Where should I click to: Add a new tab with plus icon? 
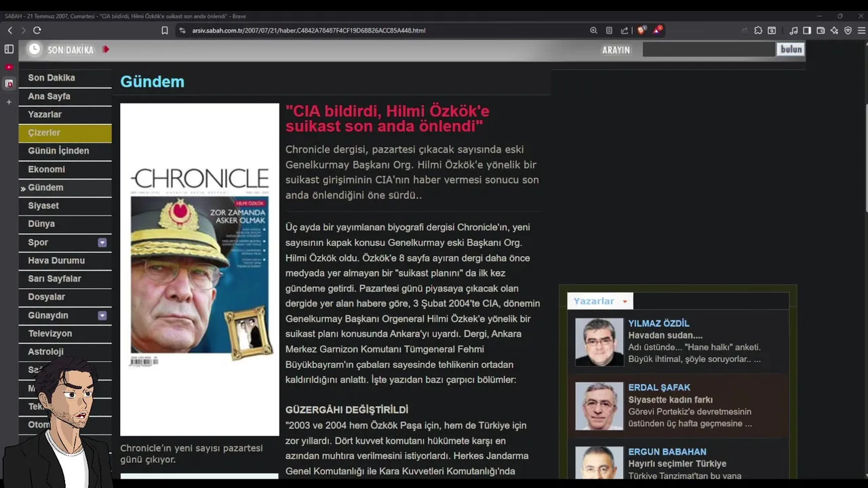click(9, 102)
